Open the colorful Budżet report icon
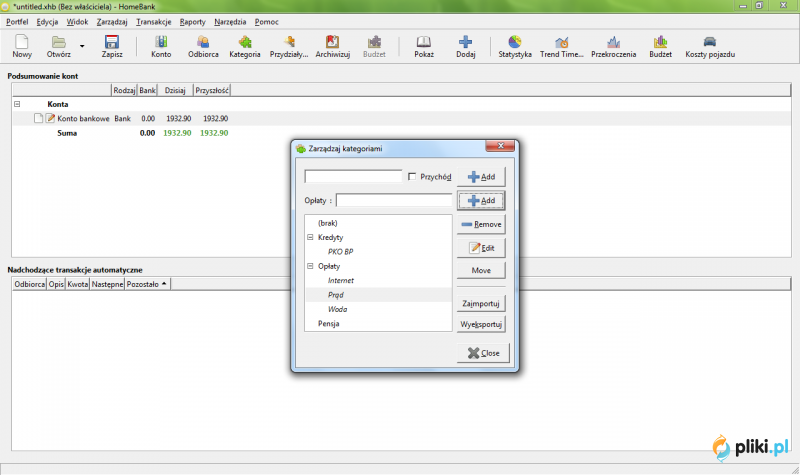The image size is (800, 475). [660, 46]
